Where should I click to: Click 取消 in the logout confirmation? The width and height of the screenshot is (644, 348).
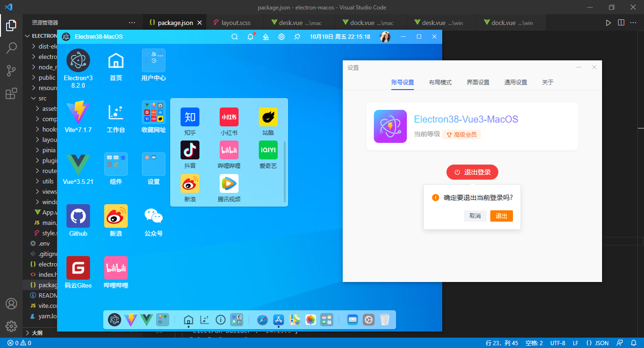tap(475, 216)
